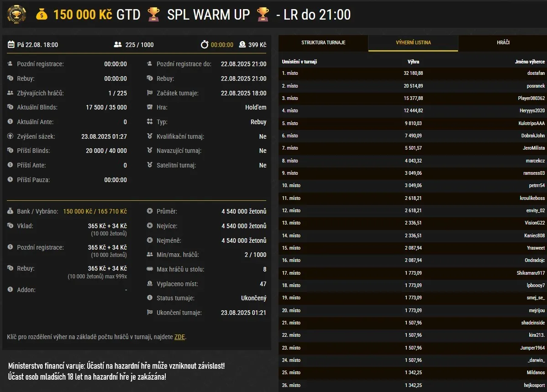Click the flag icon beside Ukončení turnaje
The height and width of the screenshot is (392, 547).
click(x=150, y=313)
